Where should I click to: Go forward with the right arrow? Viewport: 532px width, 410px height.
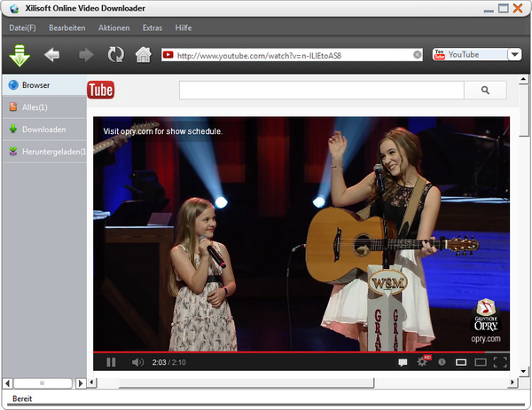[86, 55]
